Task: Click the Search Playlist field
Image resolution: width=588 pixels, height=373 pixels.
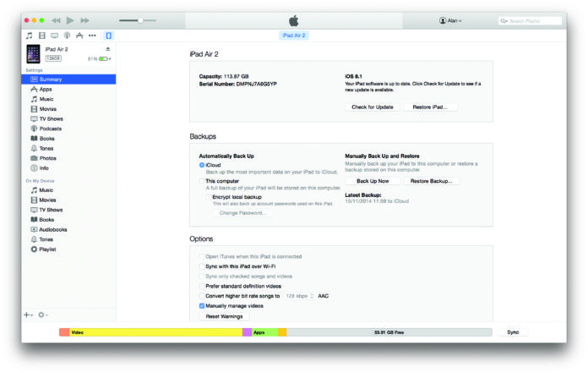Action: click(x=530, y=21)
